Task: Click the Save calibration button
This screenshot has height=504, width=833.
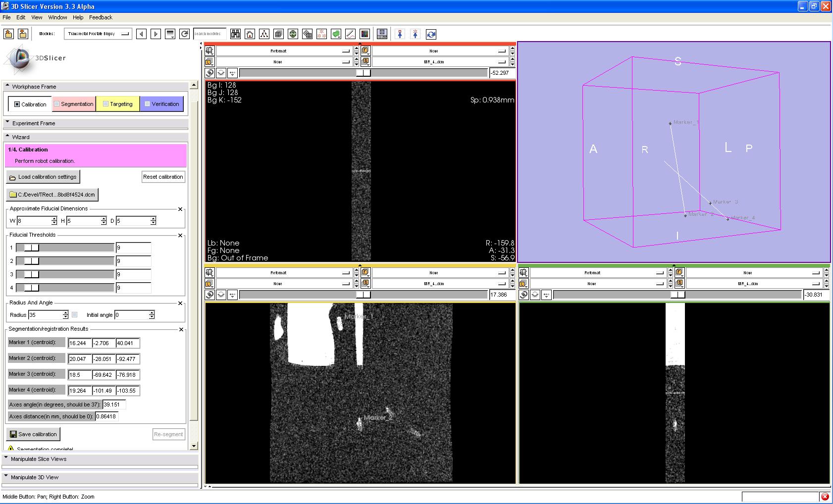Action: point(33,434)
